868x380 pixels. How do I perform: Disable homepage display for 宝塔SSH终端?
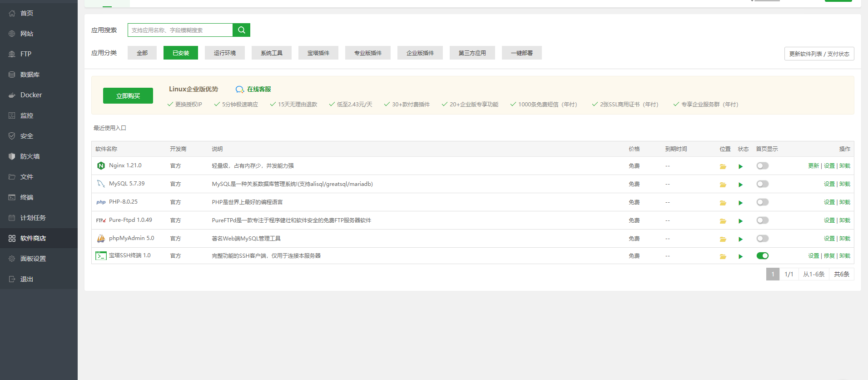(x=763, y=256)
